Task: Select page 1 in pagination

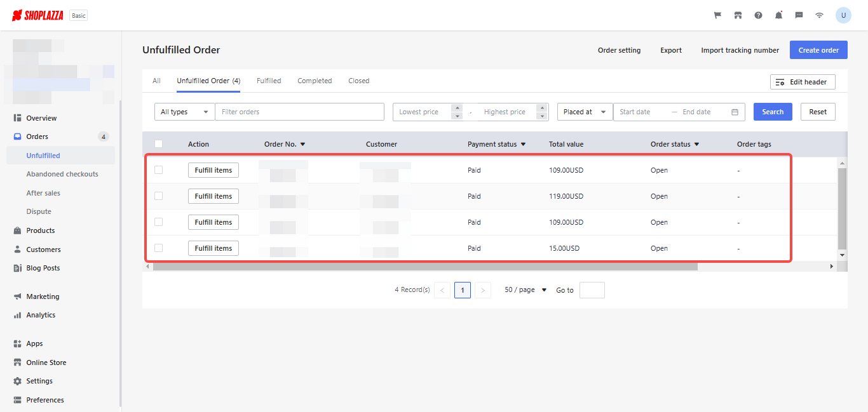Action: click(x=463, y=290)
